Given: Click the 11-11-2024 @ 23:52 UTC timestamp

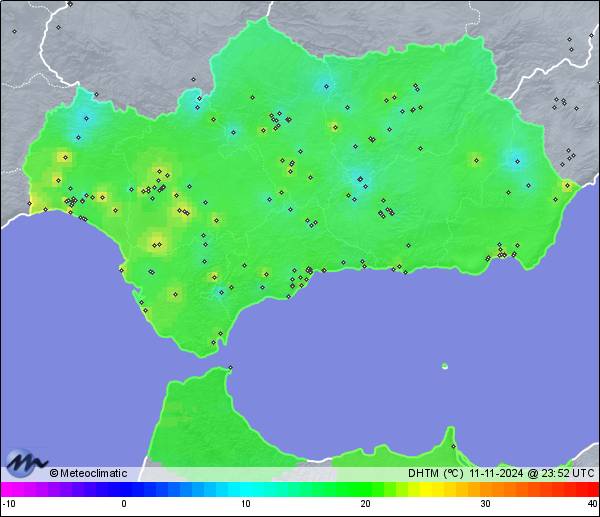Looking at the screenshot, I should click(x=532, y=473).
